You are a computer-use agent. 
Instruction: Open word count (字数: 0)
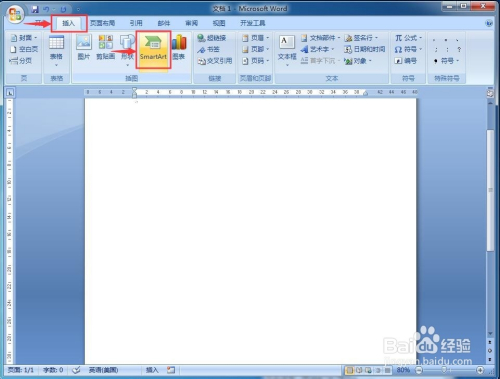(x=53, y=370)
